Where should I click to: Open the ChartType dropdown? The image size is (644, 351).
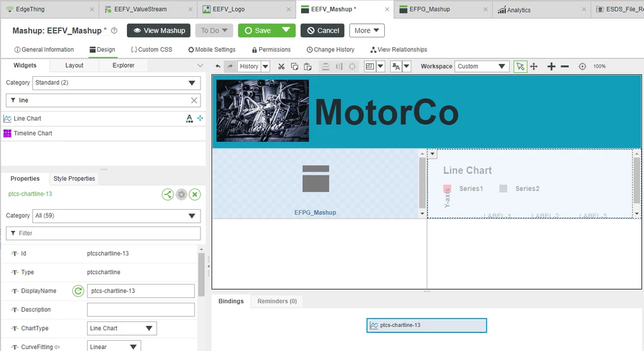122,328
